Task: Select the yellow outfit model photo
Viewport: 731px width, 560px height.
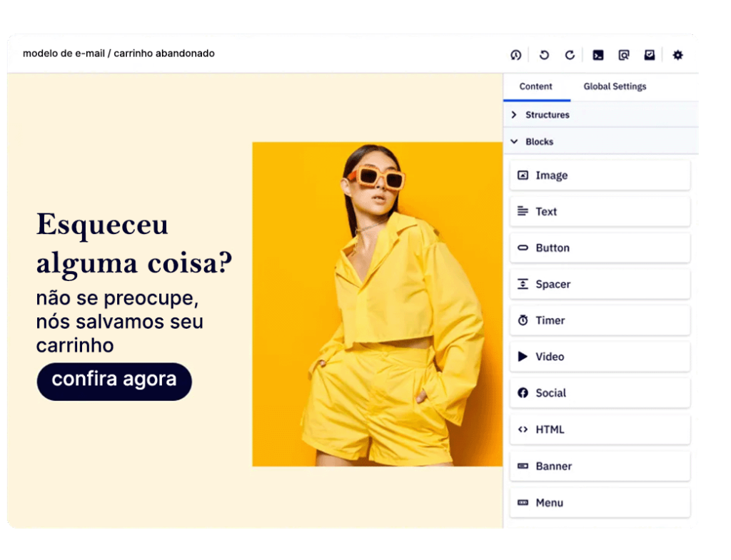Action: (x=378, y=304)
